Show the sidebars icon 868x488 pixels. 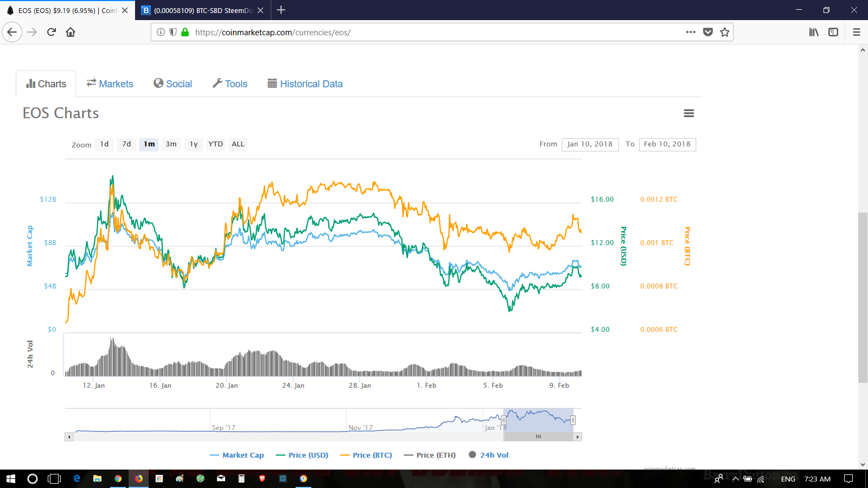(x=833, y=32)
